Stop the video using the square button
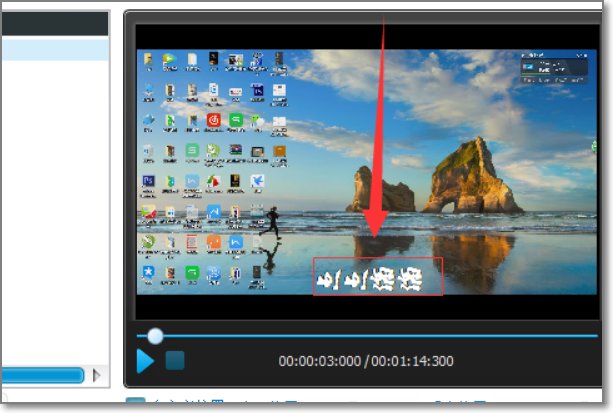Viewport: 613px width, 413px height. pyautogui.click(x=175, y=360)
